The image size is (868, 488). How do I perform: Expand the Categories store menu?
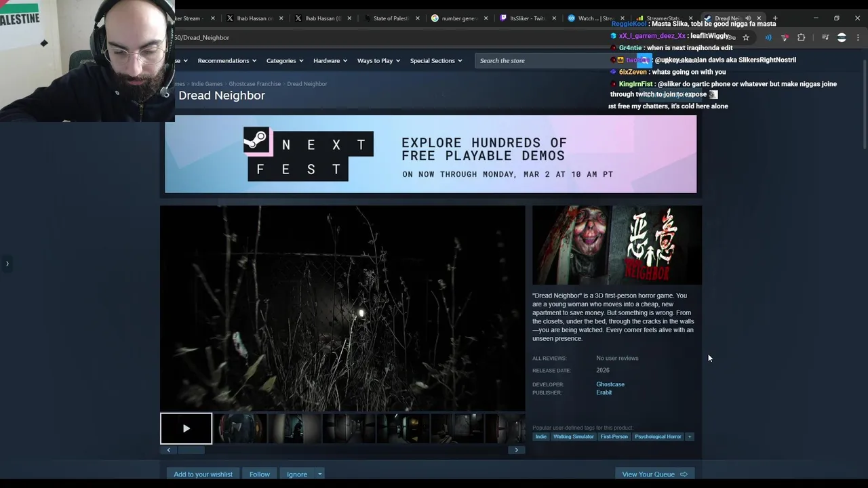pos(285,61)
